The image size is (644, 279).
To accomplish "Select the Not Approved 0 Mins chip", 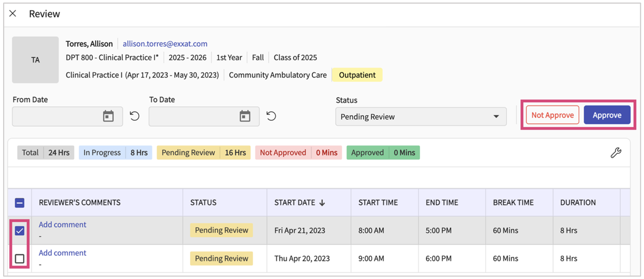I will pos(299,152).
